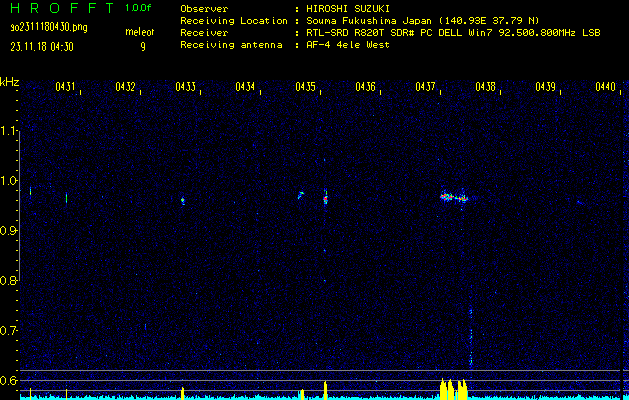
Task: Click the kHz axis unit label
Action: pos(10,80)
